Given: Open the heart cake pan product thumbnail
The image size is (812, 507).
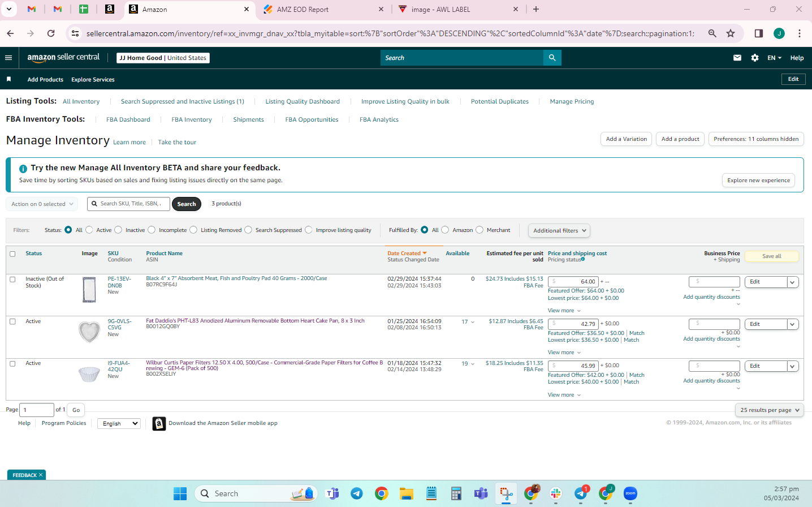Looking at the screenshot, I should (89, 332).
